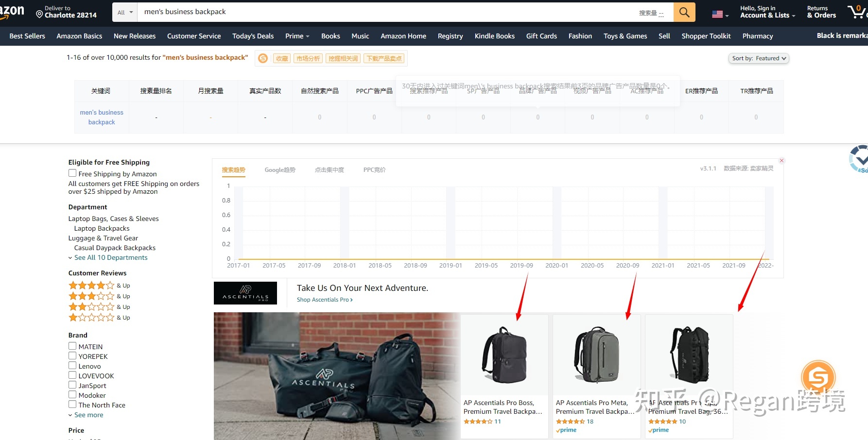This screenshot has height=440, width=868.
Task: Open Customer Service in nav bar
Action: click(x=194, y=36)
